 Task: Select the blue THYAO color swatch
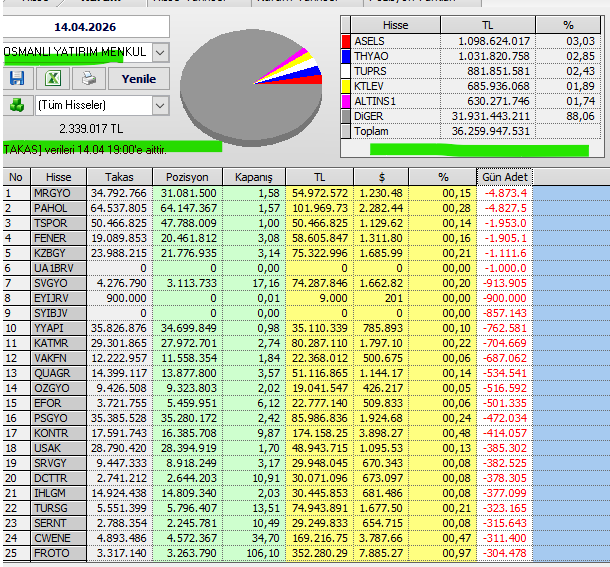tap(345, 56)
